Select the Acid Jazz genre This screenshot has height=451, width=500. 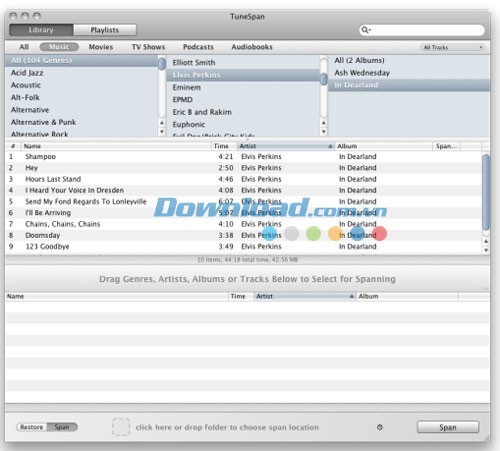click(81, 73)
